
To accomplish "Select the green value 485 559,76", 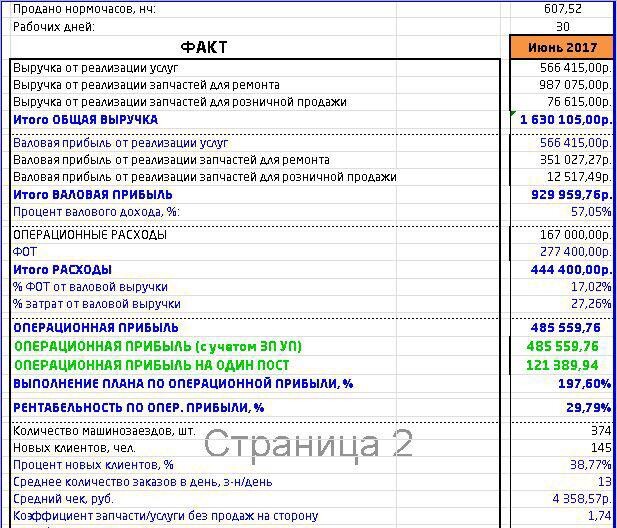I will point(563,346).
